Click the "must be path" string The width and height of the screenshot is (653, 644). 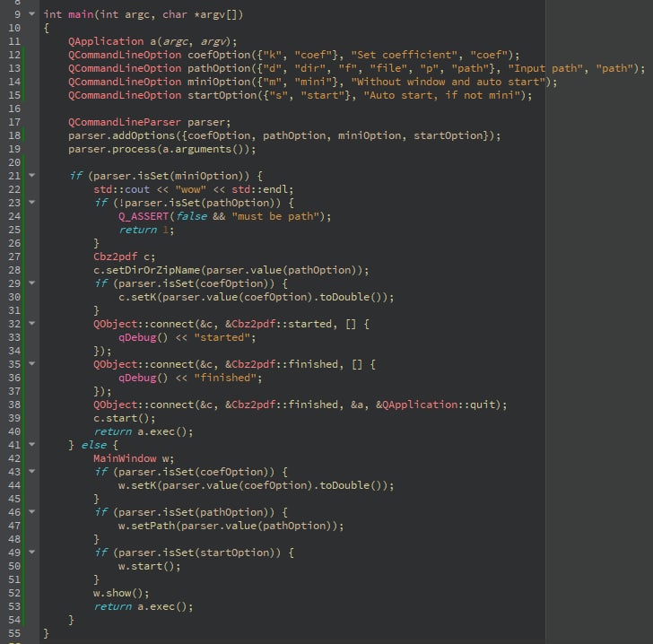coord(275,216)
